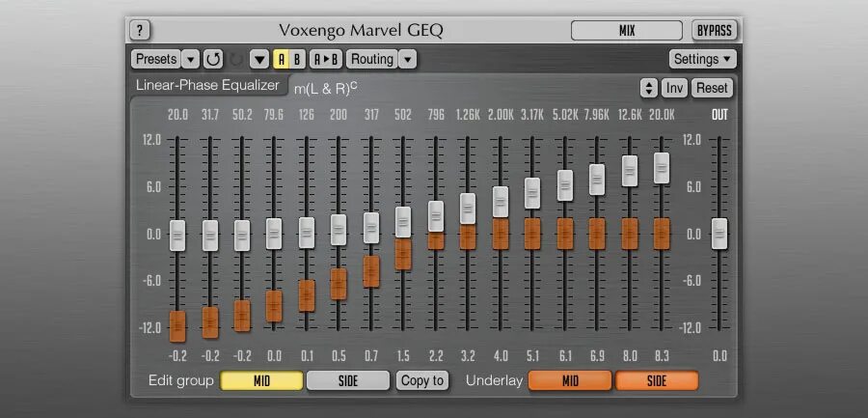This screenshot has width=868, height=418.
Task: Click the Inv button
Action: pos(674,88)
